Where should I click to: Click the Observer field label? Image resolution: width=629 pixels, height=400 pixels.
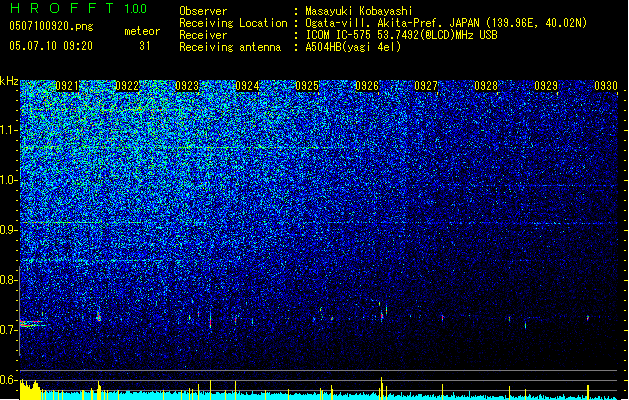point(203,11)
